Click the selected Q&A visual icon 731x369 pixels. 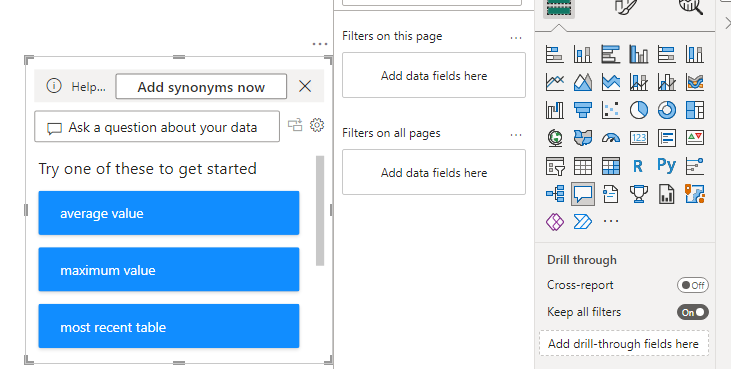coord(583,194)
